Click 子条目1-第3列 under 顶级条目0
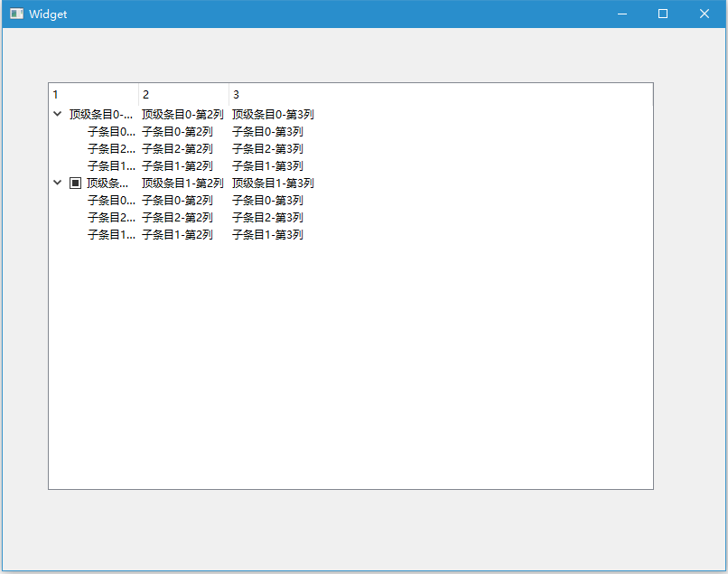 click(x=268, y=166)
